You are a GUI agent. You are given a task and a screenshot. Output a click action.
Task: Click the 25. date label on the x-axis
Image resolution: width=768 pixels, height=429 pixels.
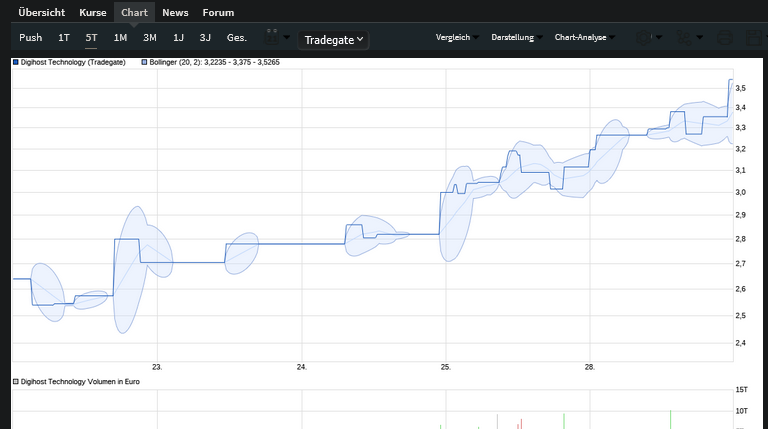tap(446, 367)
